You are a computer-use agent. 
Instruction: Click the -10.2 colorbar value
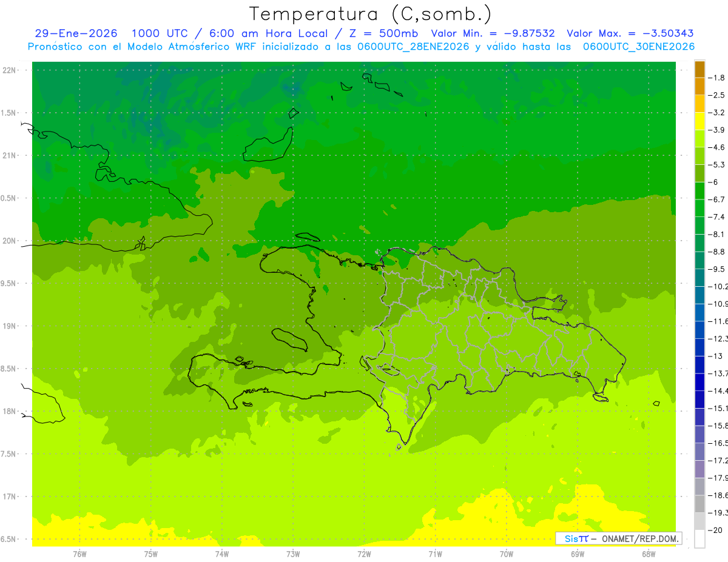coord(718,286)
